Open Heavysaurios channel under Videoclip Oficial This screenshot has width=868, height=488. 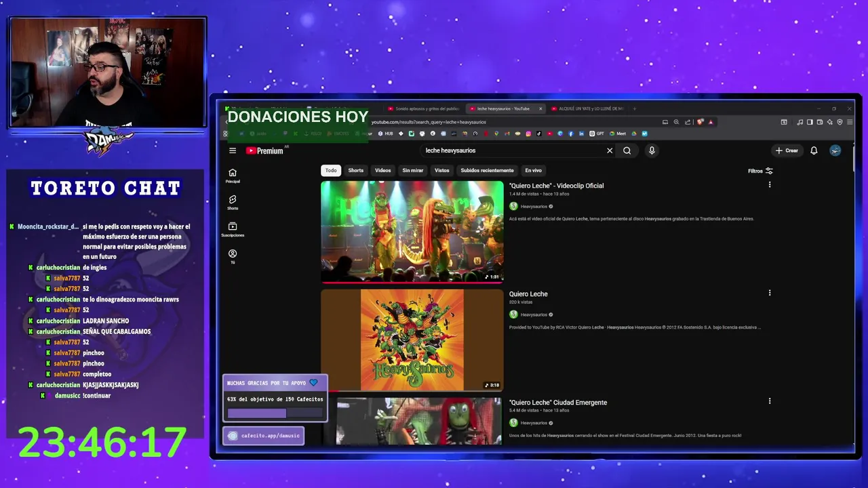coord(534,207)
